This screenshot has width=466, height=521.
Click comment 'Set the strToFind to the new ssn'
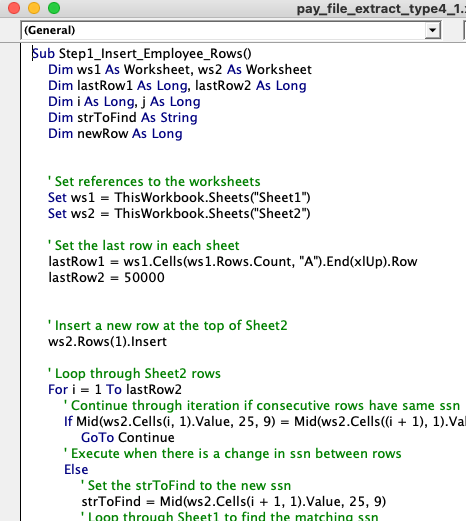tap(186, 486)
